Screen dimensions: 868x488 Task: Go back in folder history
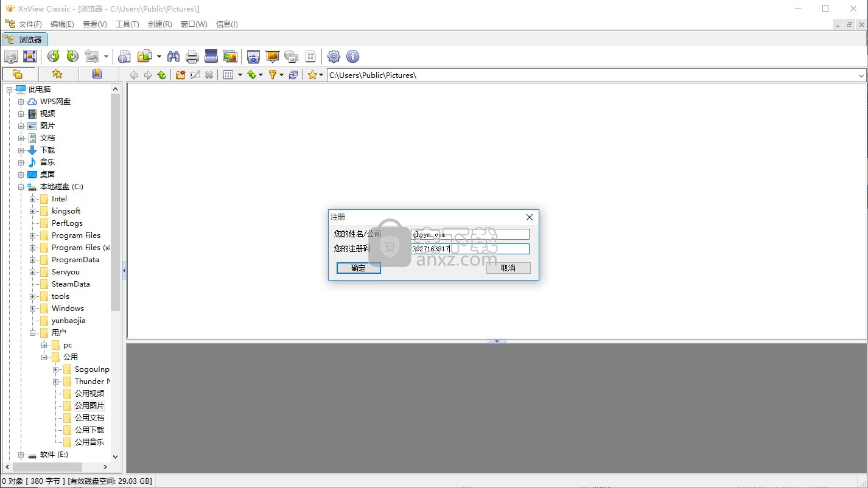(x=134, y=75)
